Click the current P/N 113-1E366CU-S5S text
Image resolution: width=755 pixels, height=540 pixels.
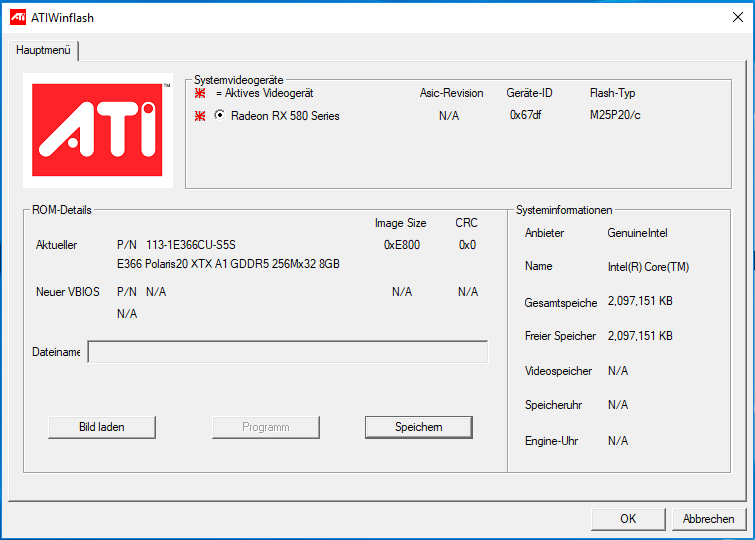coord(190,245)
